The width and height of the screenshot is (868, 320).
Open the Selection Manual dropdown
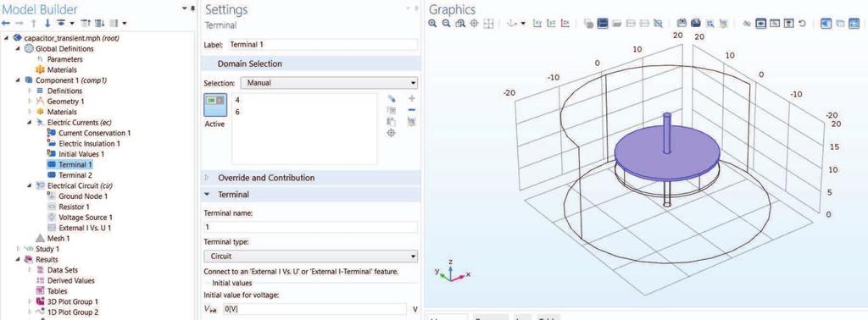(x=329, y=83)
